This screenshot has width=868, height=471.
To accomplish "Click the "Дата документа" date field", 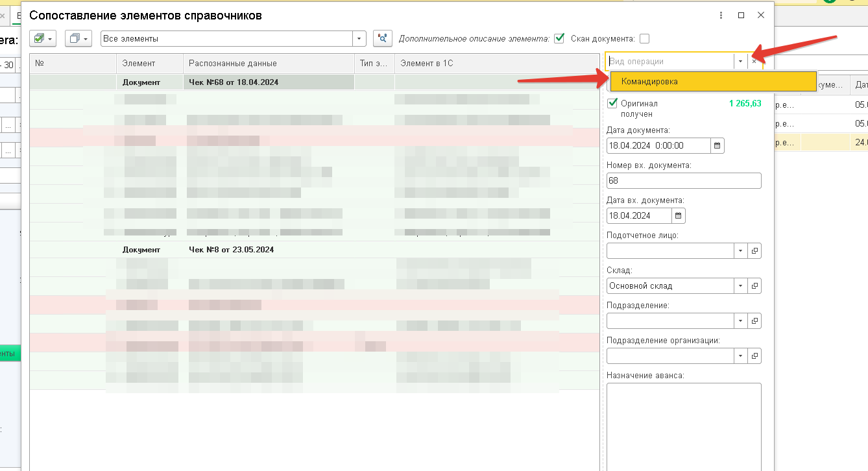I will click(x=658, y=145).
